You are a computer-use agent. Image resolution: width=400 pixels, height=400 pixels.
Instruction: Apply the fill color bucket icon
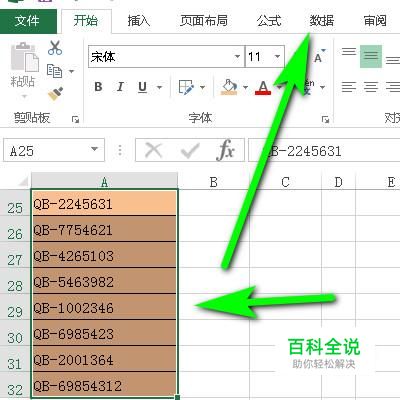pos(229,87)
